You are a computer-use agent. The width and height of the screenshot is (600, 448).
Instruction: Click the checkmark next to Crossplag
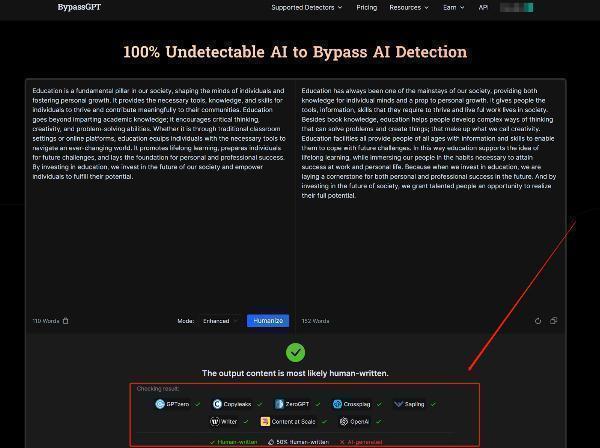pyautogui.click(x=379, y=404)
